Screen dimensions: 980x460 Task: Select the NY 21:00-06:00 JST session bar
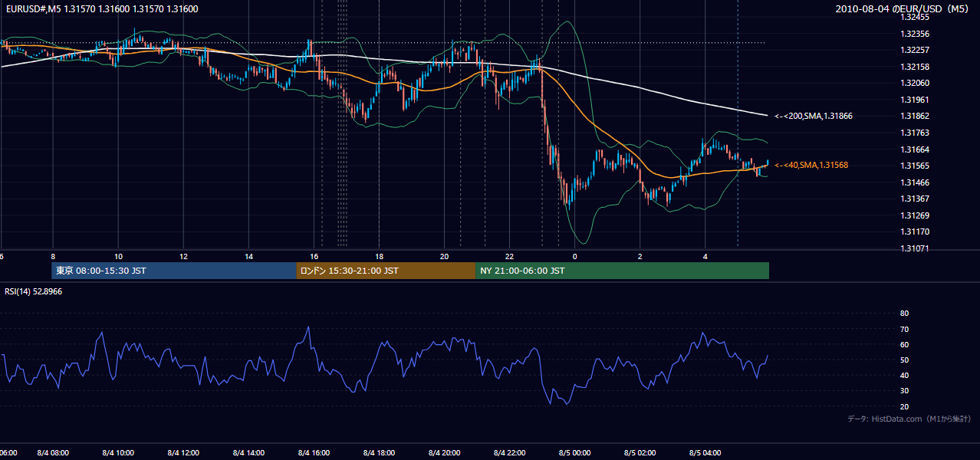coord(622,271)
